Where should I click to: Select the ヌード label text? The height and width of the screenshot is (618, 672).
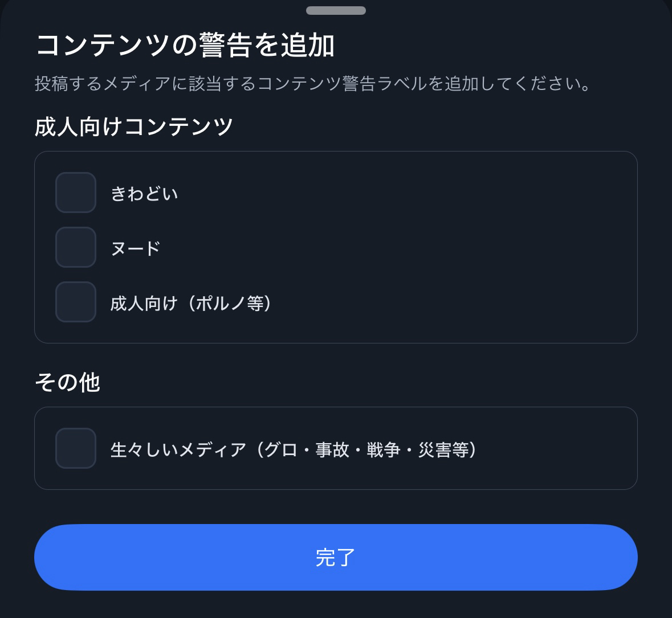(x=136, y=248)
